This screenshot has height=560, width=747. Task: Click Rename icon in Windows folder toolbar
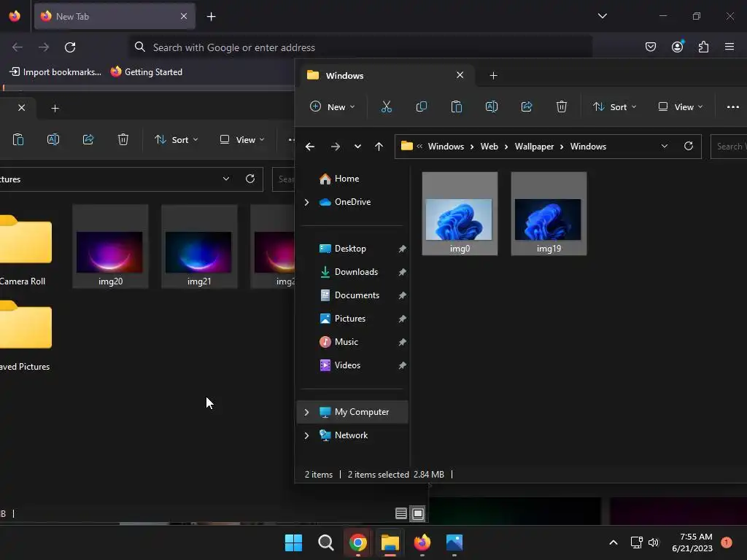click(492, 106)
